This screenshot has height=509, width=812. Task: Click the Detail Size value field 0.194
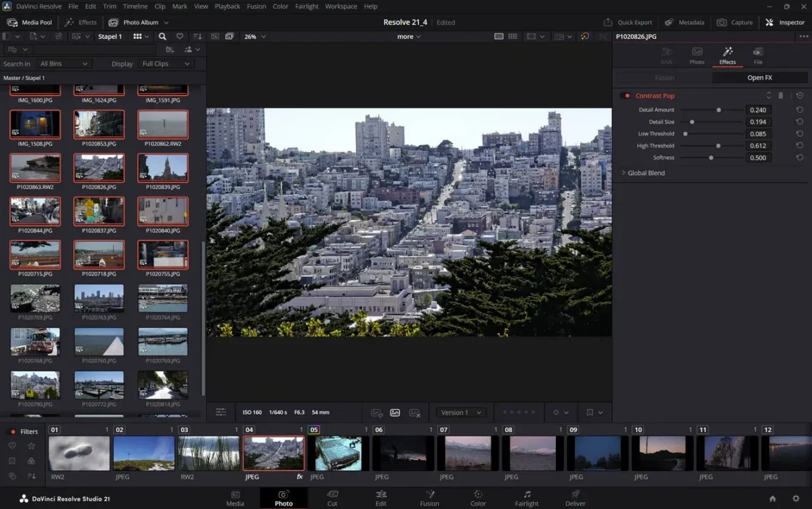tap(758, 122)
